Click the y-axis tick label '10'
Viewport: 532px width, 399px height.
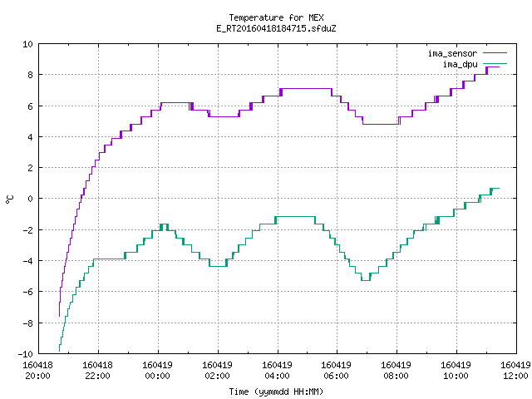[x=27, y=44]
